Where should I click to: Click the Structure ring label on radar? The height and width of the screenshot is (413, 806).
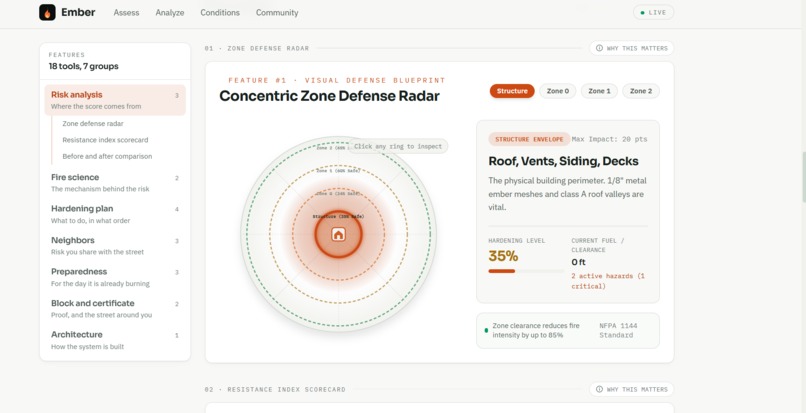pos(338,217)
